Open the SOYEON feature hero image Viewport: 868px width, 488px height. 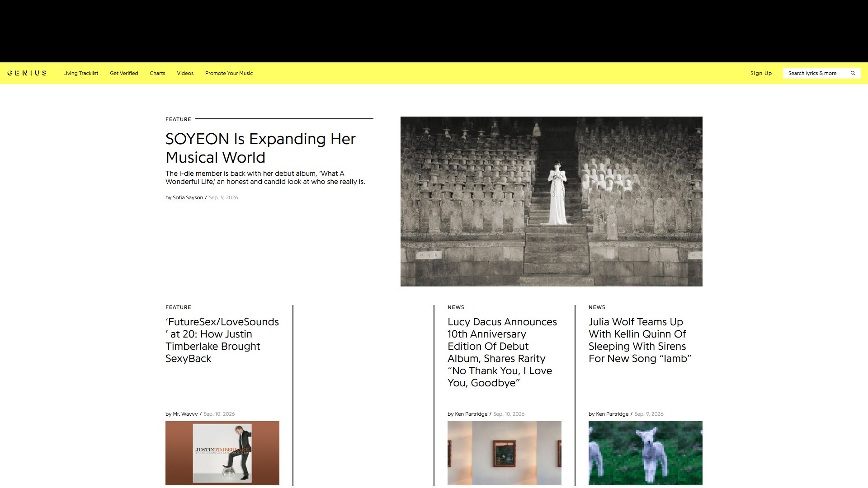[x=552, y=202]
